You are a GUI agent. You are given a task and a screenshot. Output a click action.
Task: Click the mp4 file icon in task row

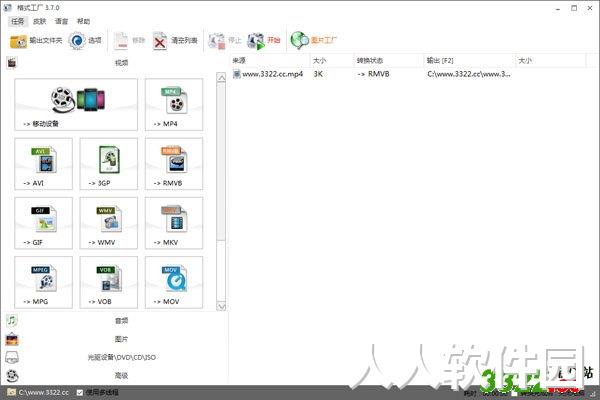pyautogui.click(x=237, y=74)
